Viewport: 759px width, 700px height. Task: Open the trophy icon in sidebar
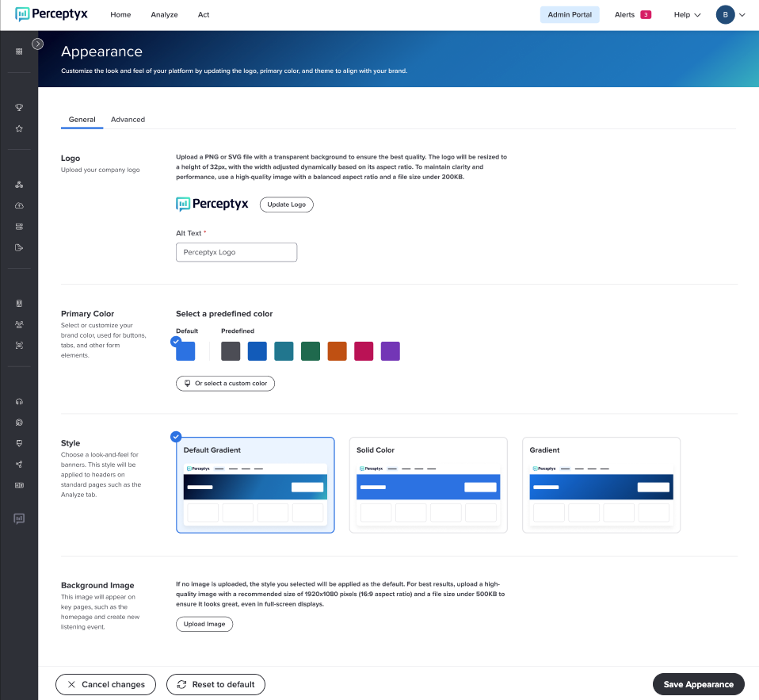point(19,108)
